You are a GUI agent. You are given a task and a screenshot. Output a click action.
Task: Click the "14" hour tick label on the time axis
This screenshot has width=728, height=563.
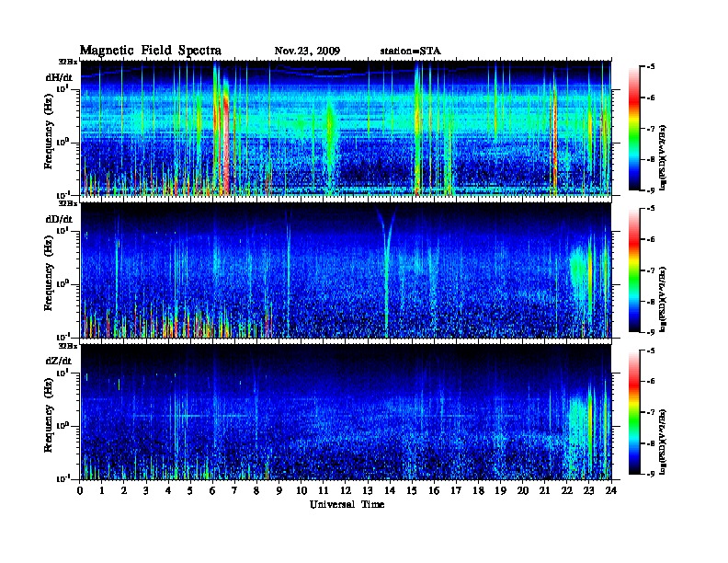(390, 491)
